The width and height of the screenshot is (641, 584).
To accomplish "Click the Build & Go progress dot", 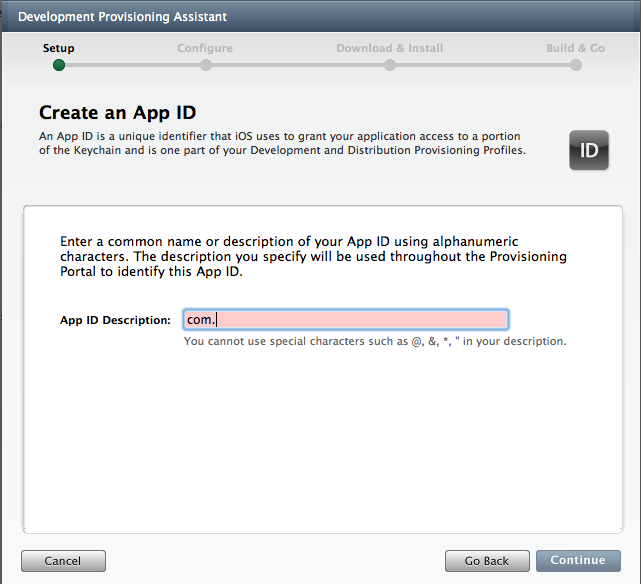I will (576, 65).
